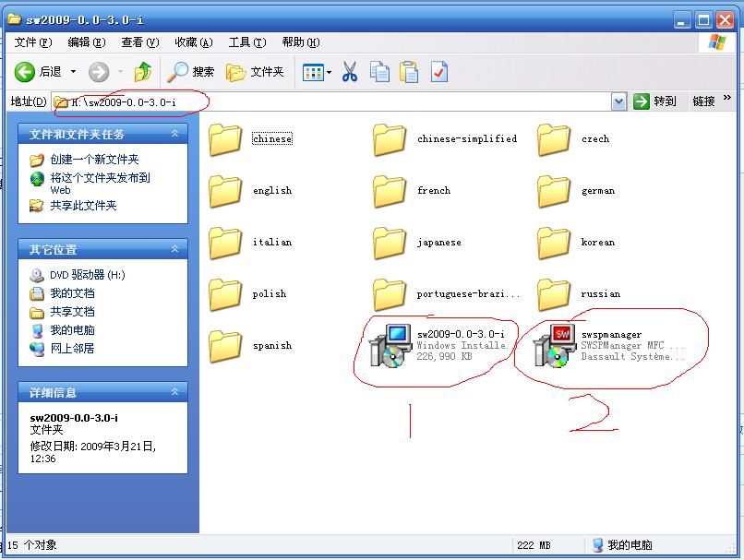Click the address bar path field
Image resolution: width=744 pixels, height=560 pixels.
332,101
